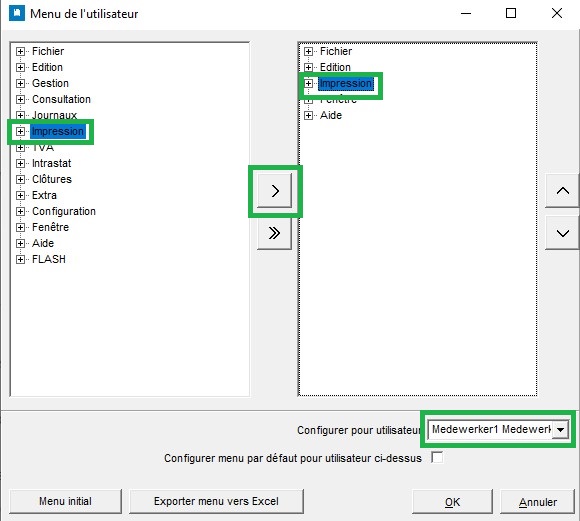The height and width of the screenshot is (521, 580).
Task: Select Impression in the right user menu
Action: tap(346, 83)
